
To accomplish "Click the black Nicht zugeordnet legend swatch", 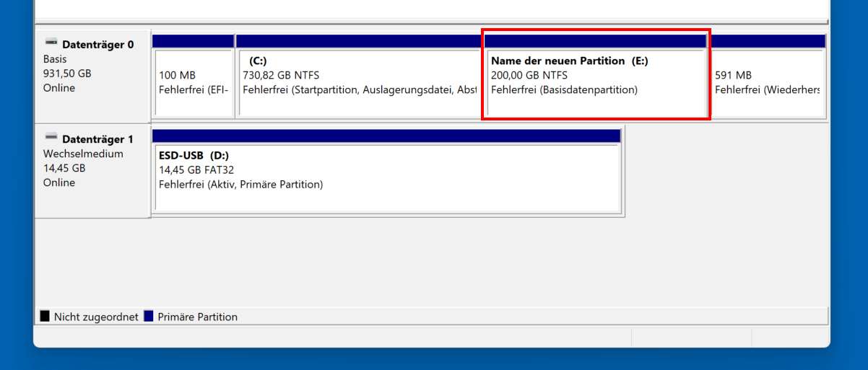I will coord(45,317).
